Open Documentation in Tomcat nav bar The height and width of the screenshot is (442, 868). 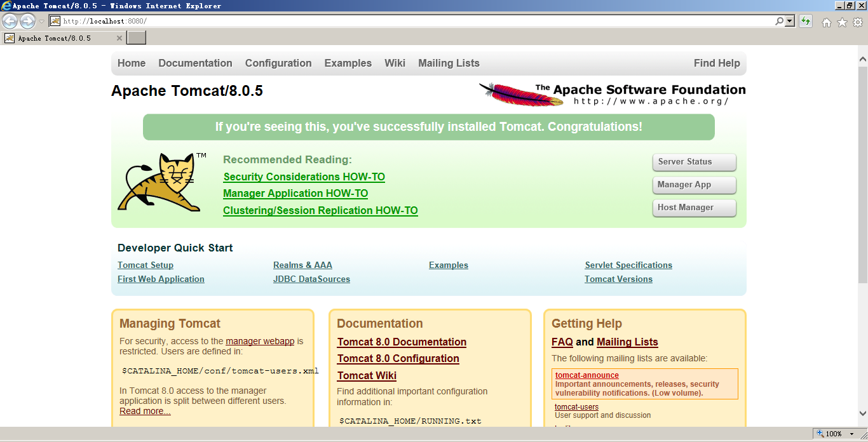click(x=195, y=63)
